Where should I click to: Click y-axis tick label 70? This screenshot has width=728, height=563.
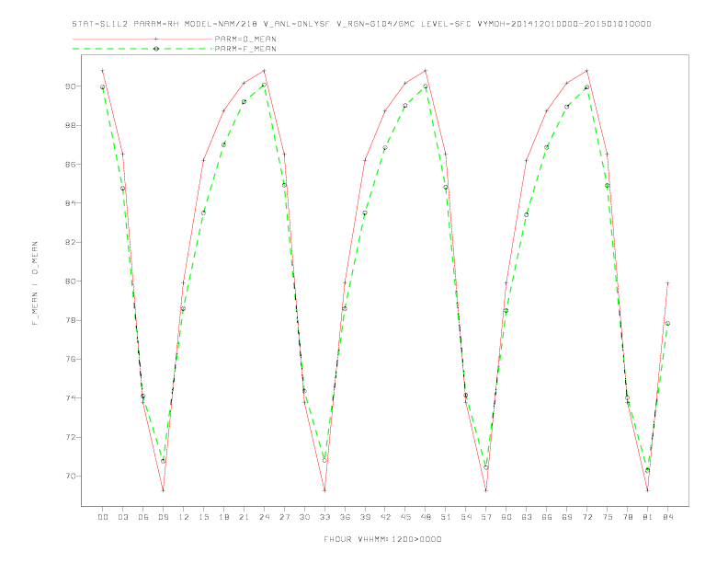click(71, 477)
